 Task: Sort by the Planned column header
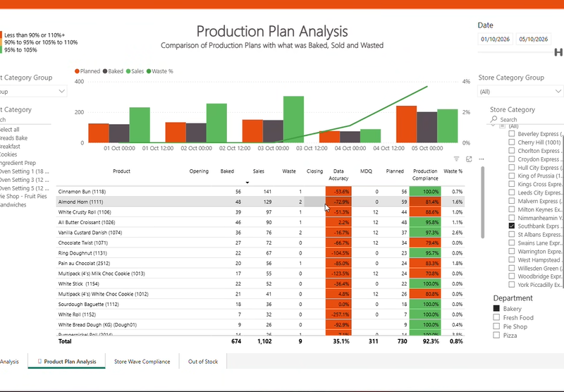coord(395,171)
